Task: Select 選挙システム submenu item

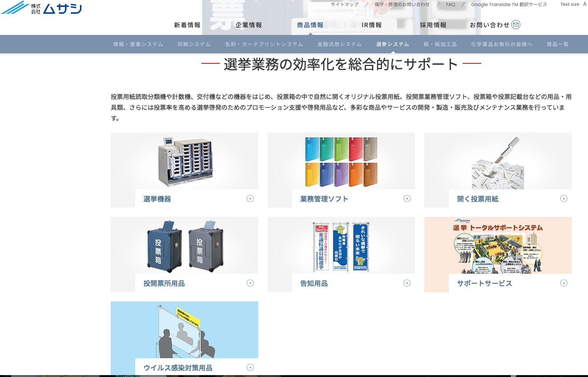Action: (x=392, y=44)
